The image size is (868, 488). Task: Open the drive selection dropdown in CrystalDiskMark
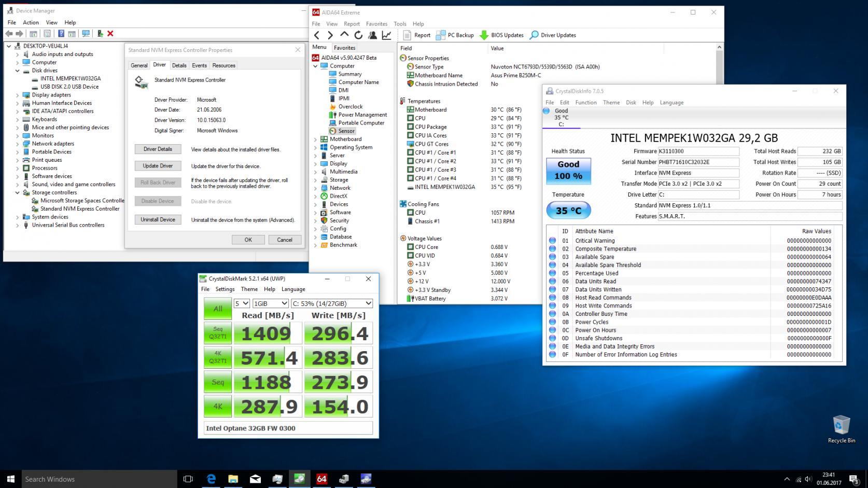click(331, 303)
